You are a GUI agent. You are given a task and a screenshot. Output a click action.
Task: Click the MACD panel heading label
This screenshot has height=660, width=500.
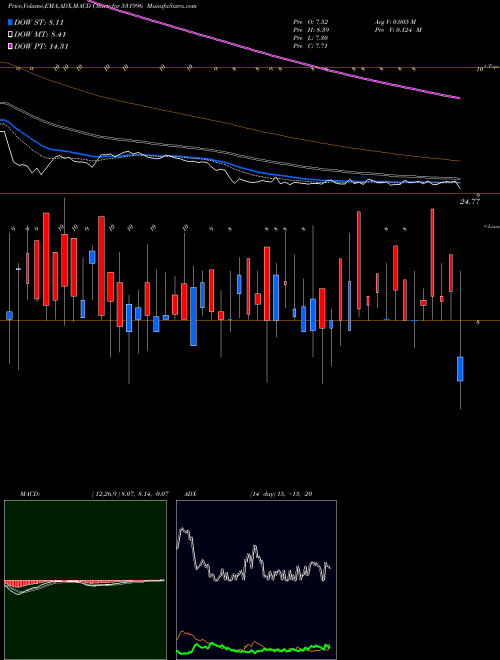point(30,493)
